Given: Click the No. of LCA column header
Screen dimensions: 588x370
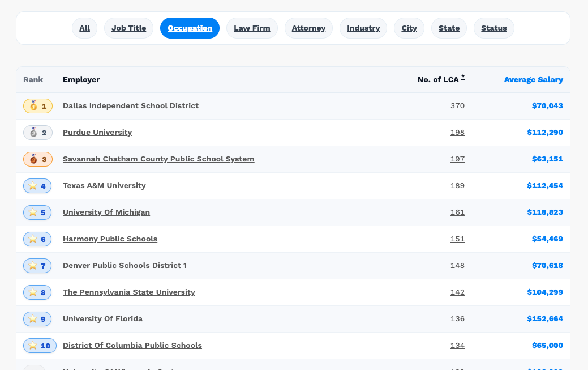Looking at the screenshot, I should pyautogui.click(x=438, y=80).
